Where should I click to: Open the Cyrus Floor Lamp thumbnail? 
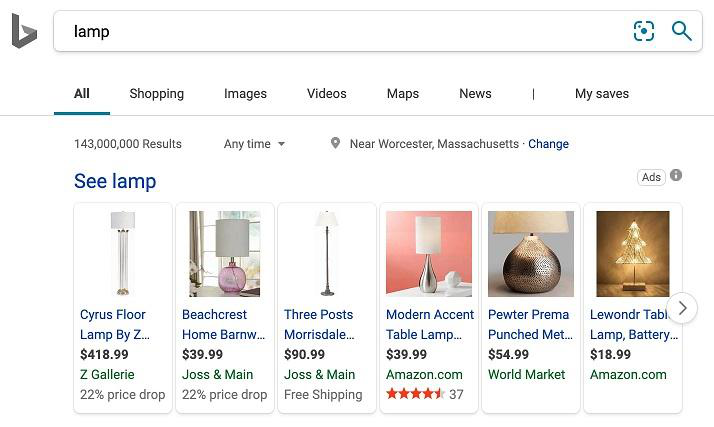pos(123,253)
